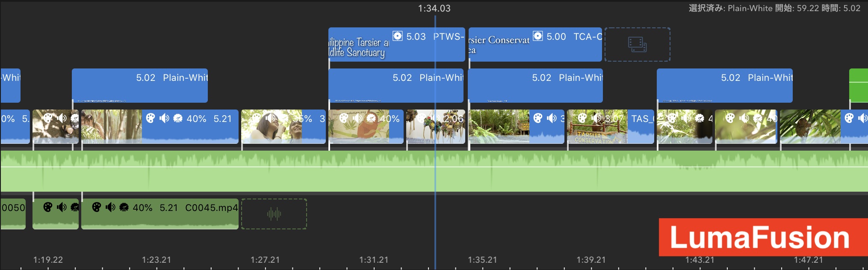
Task: Select the long green music waveform track
Action: point(434,171)
